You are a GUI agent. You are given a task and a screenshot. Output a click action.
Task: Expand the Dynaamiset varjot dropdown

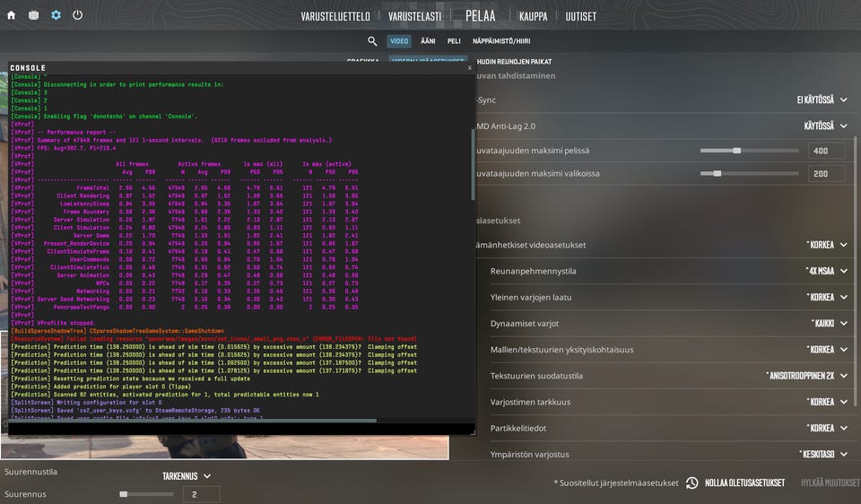click(830, 324)
